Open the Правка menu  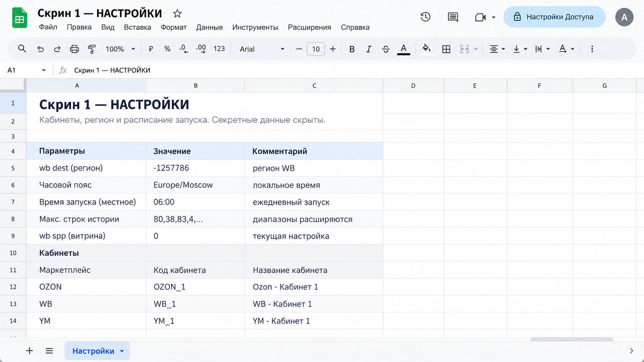[79, 27]
